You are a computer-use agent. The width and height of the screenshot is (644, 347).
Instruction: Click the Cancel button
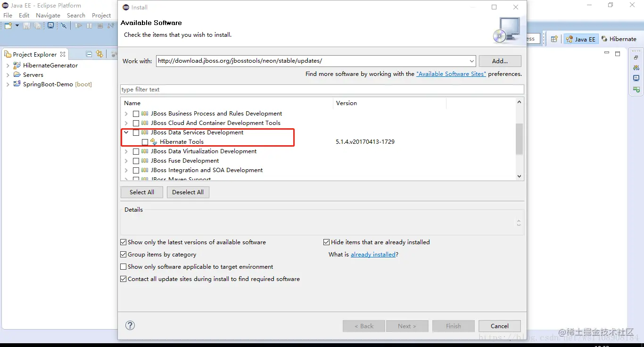tap(500, 326)
